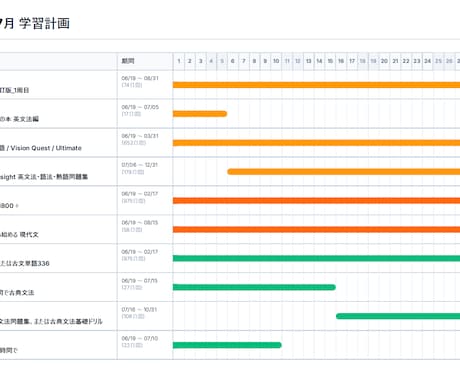Select day 22 in timeline header
This screenshot has height=380, width=460.
406,61
